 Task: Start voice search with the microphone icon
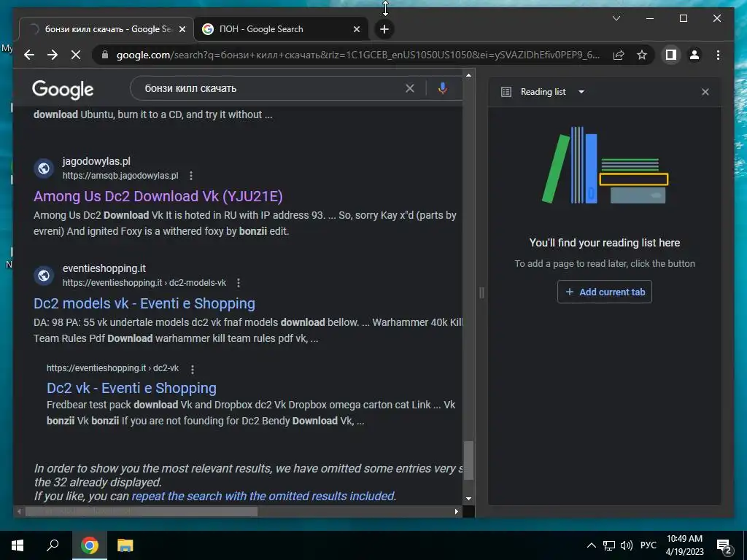click(x=443, y=88)
